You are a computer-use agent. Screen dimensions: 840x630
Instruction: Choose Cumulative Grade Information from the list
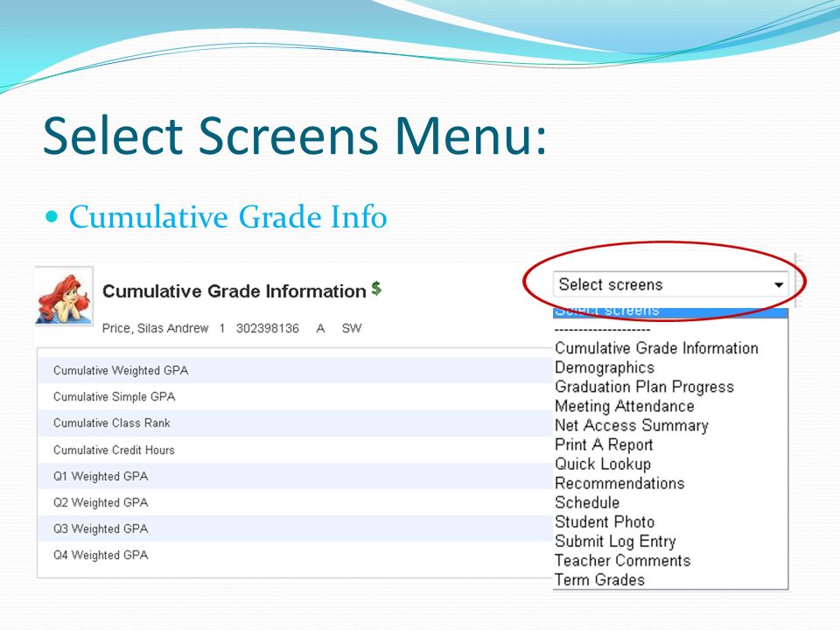656,348
